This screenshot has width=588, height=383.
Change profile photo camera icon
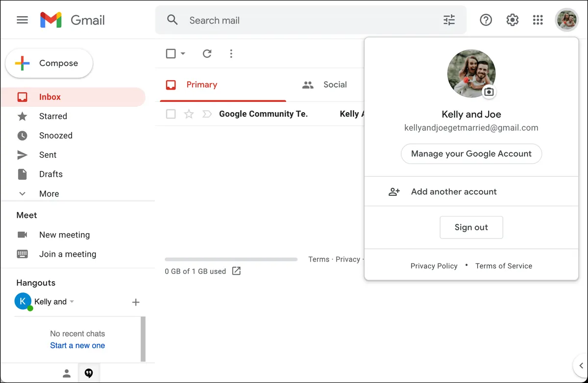tap(489, 92)
